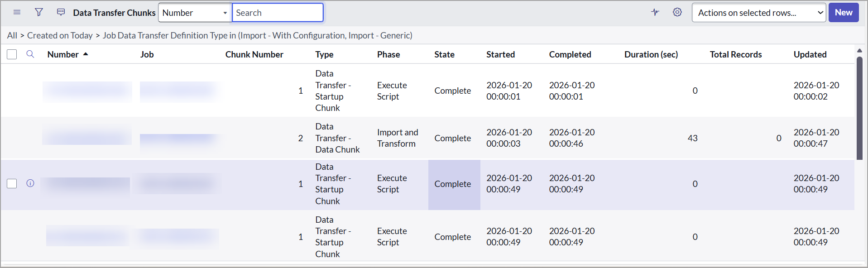Click started time 2026-01-20 00:00:03
The height and width of the screenshot is (268, 868).
coord(509,138)
